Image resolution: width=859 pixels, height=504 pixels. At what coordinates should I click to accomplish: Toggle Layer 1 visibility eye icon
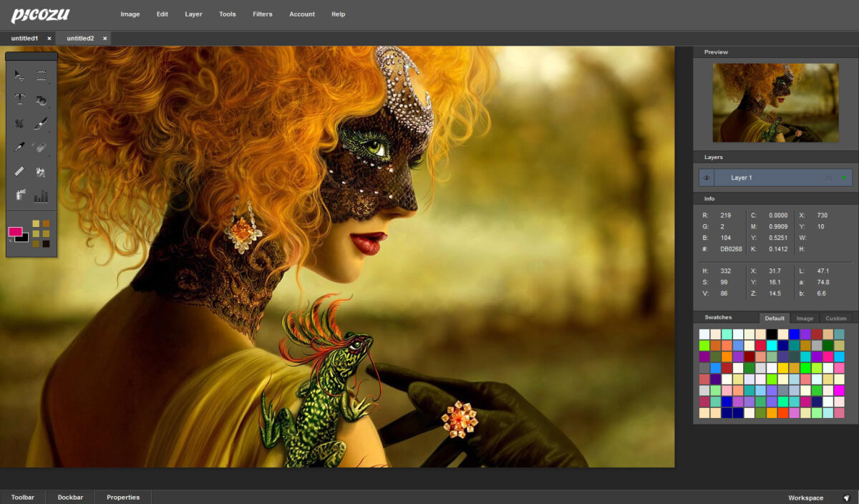[x=707, y=178]
